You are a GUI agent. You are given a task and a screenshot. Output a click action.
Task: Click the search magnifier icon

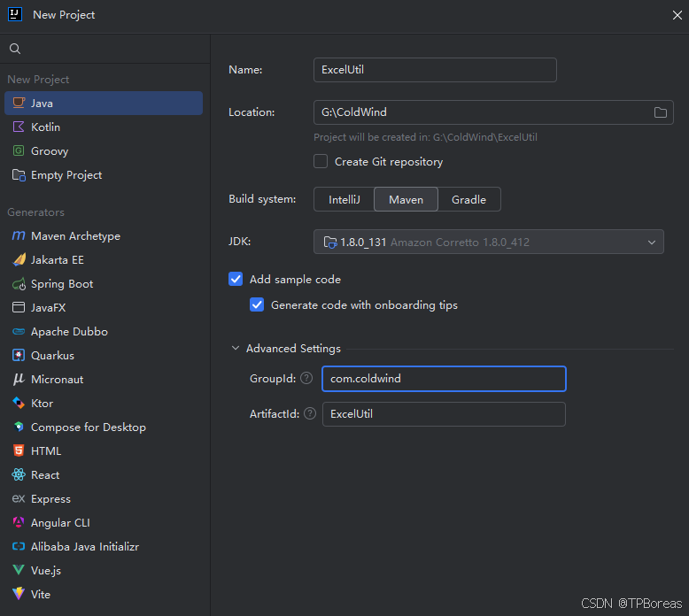(15, 49)
